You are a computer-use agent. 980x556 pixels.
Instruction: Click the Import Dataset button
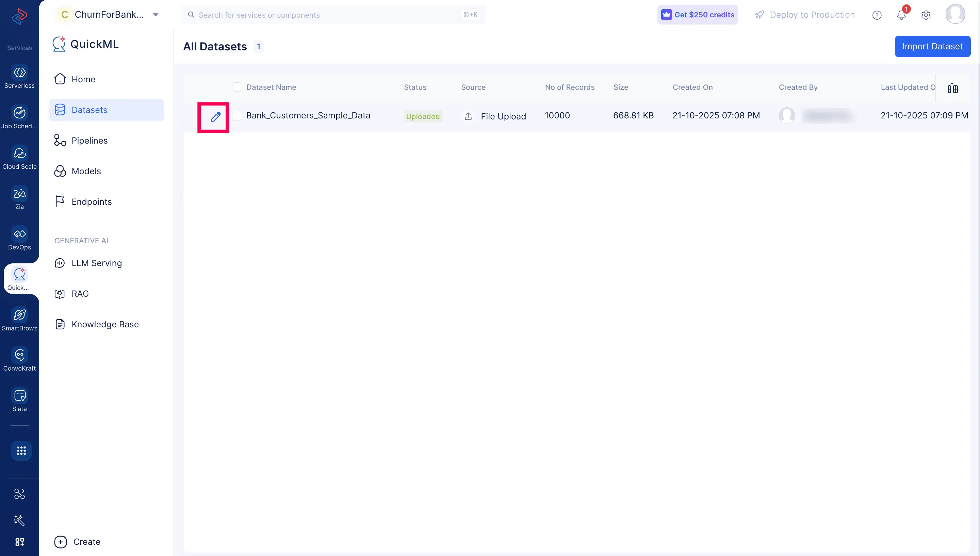932,46
